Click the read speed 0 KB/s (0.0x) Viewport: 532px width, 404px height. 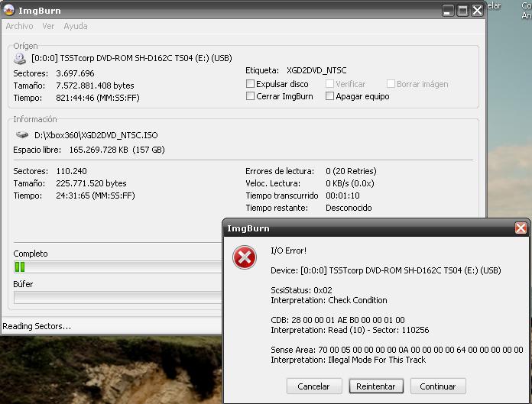350,183
